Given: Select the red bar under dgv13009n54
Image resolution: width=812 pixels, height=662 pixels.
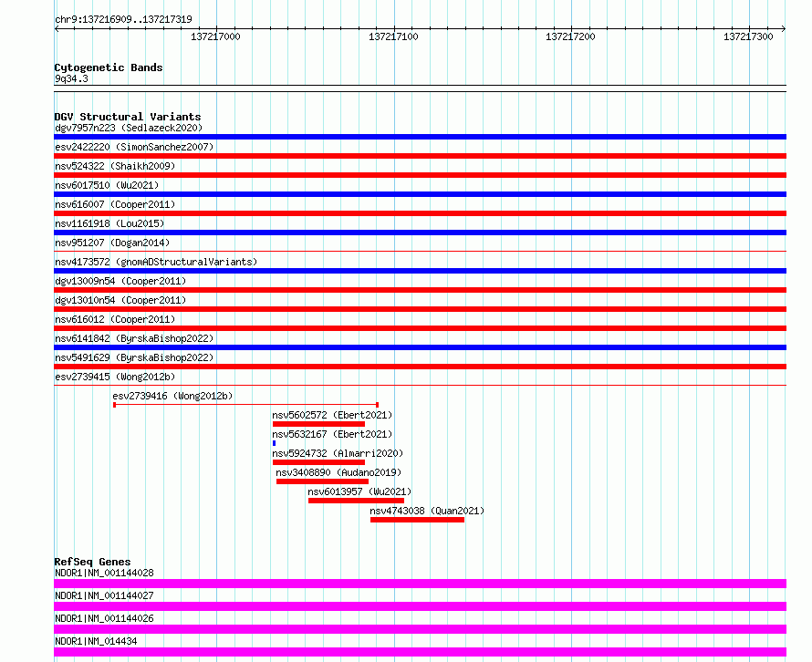Looking at the screenshot, I should [x=420, y=290].
